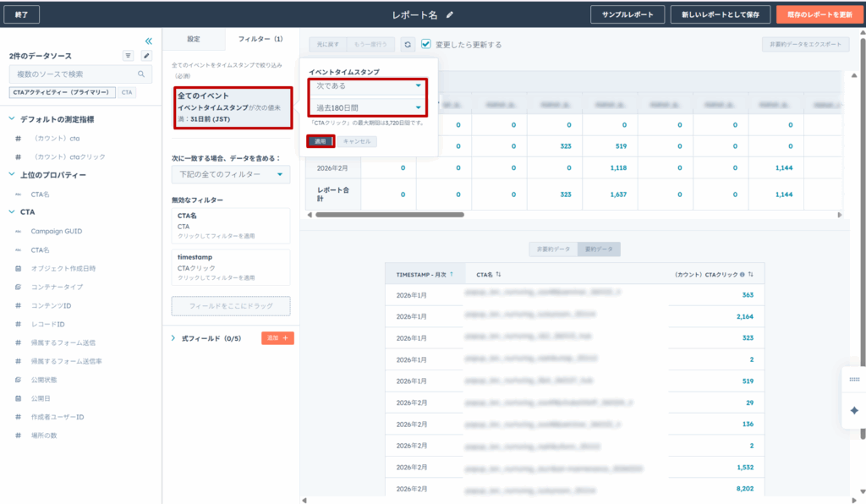Switch to the 設定 tab
Screen dimensions: 866x504
[x=194, y=39]
